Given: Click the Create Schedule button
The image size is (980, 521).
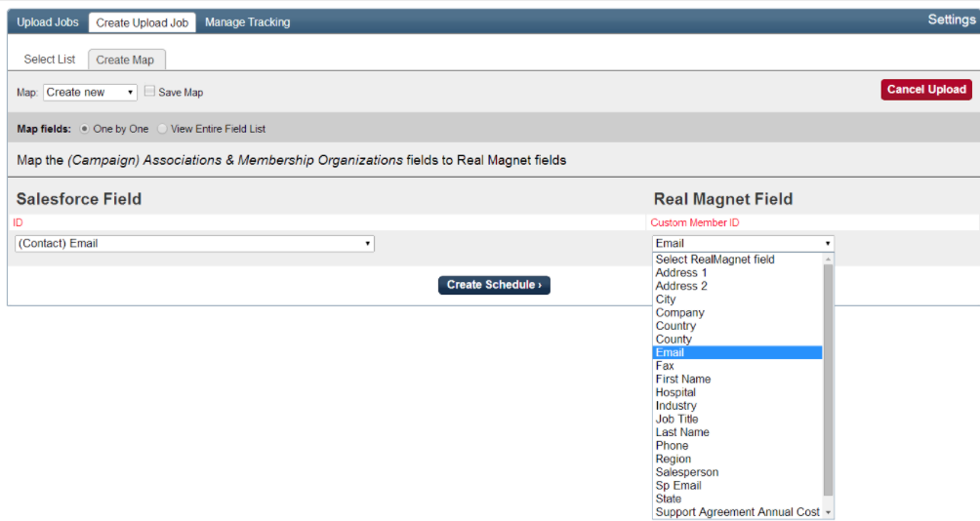Looking at the screenshot, I should point(494,285).
